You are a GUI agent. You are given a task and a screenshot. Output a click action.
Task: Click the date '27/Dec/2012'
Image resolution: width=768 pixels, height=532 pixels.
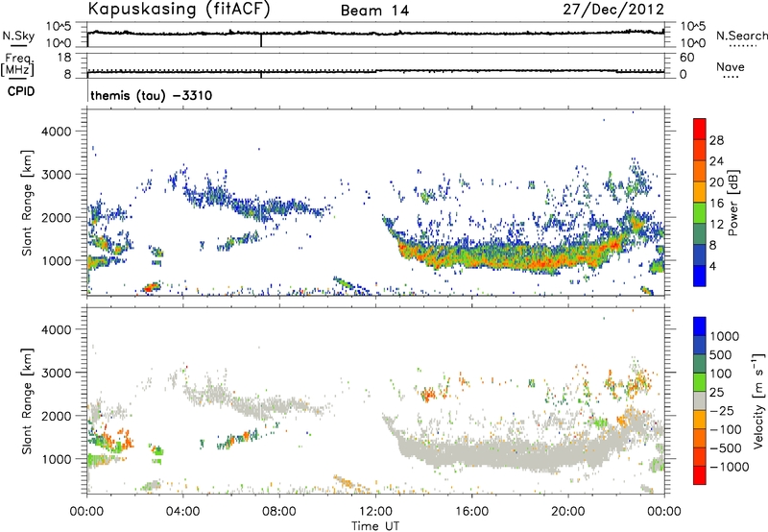[x=613, y=10]
